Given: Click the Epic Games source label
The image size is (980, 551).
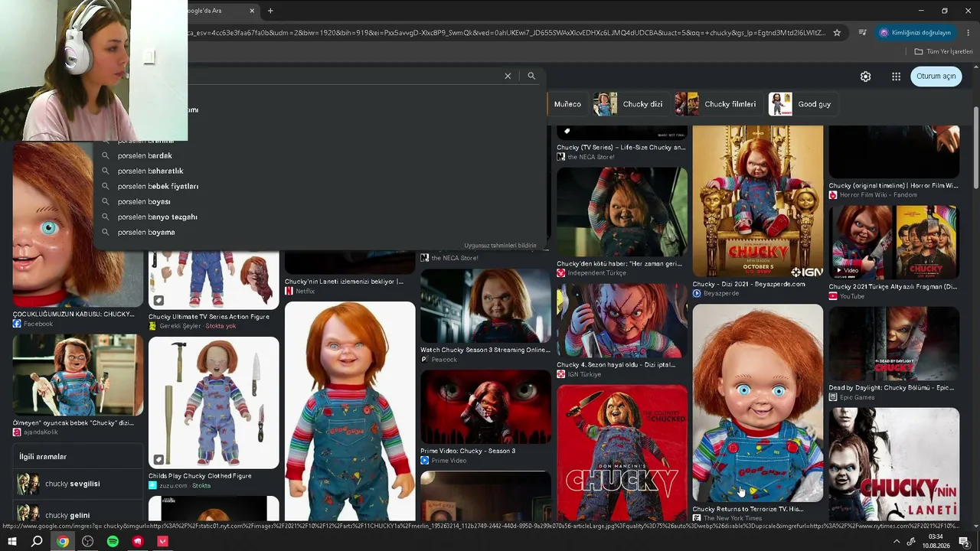Looking at the screenshot, I should [x=857, y=397].
